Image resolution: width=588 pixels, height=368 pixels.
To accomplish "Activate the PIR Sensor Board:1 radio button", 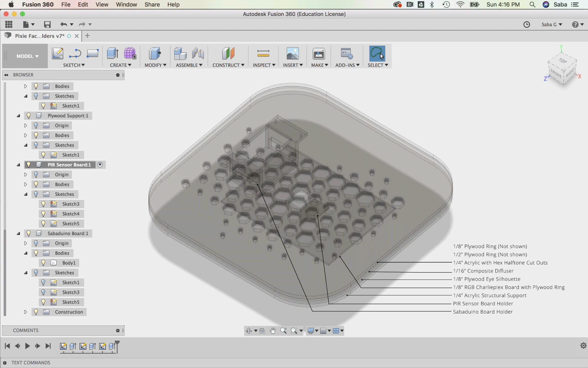I will point(100,165).
